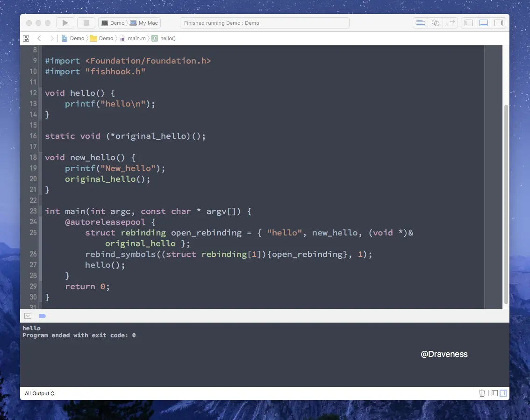Show the Standard editor

tap(421, 23)
